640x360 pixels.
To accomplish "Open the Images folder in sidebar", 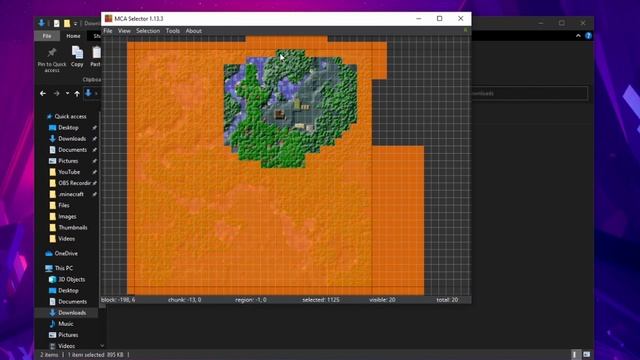I will coord(67,216).
